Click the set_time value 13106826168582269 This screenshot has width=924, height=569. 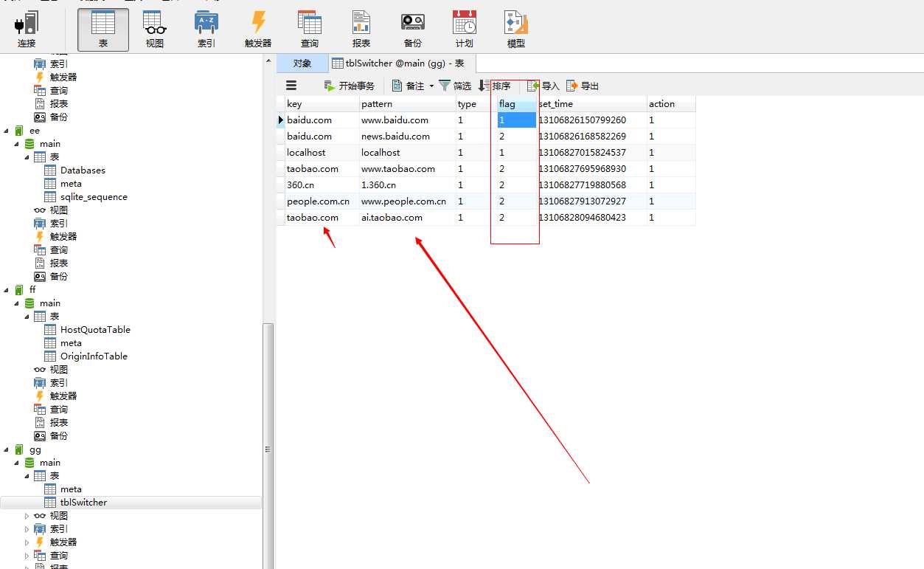(592, 137)
